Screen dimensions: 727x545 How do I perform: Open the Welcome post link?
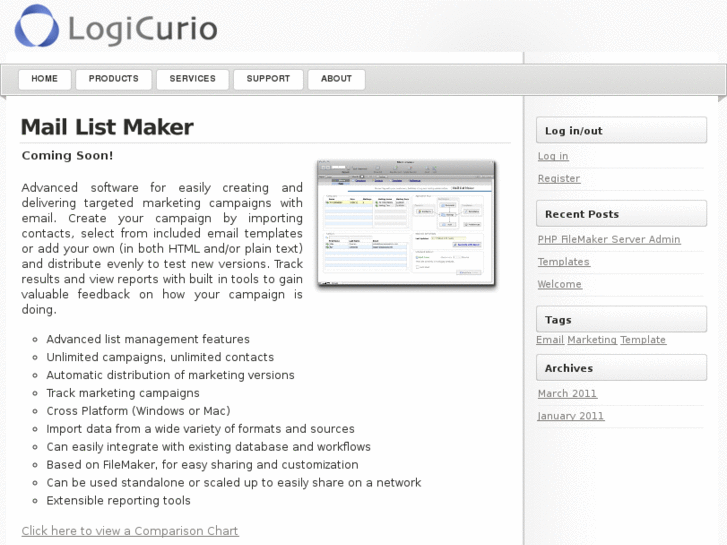click(x=559, y=284)
